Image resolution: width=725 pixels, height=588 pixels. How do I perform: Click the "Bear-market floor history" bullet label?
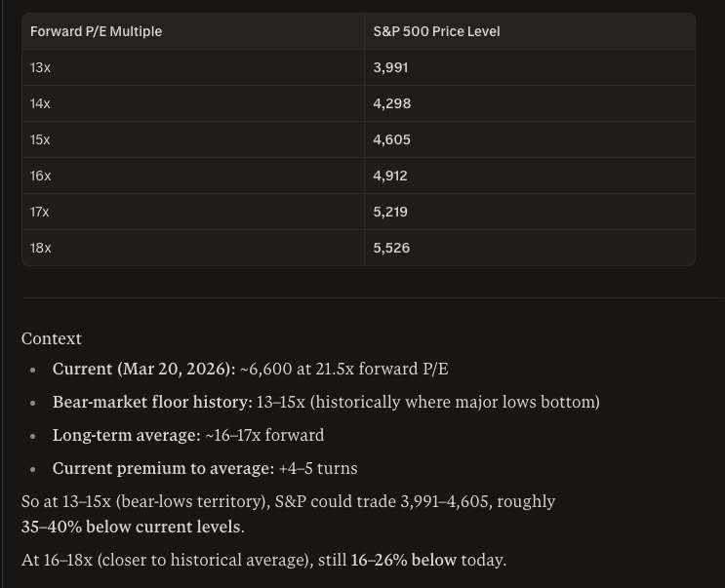(151, 402)
